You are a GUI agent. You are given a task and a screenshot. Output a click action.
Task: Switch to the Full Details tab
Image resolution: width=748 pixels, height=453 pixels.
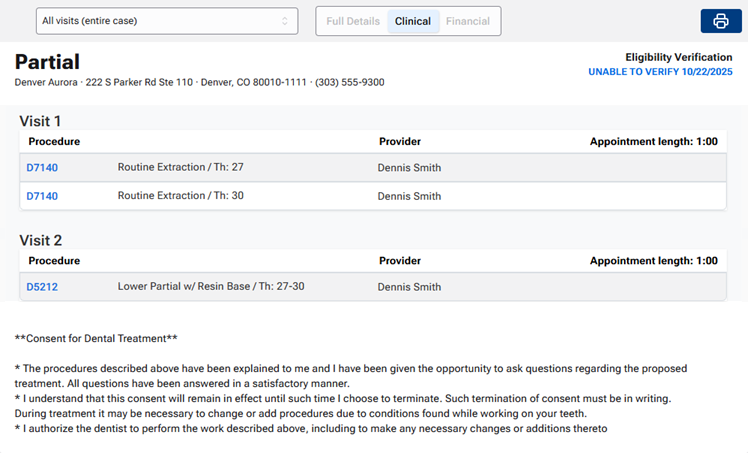tap(353, 21)
